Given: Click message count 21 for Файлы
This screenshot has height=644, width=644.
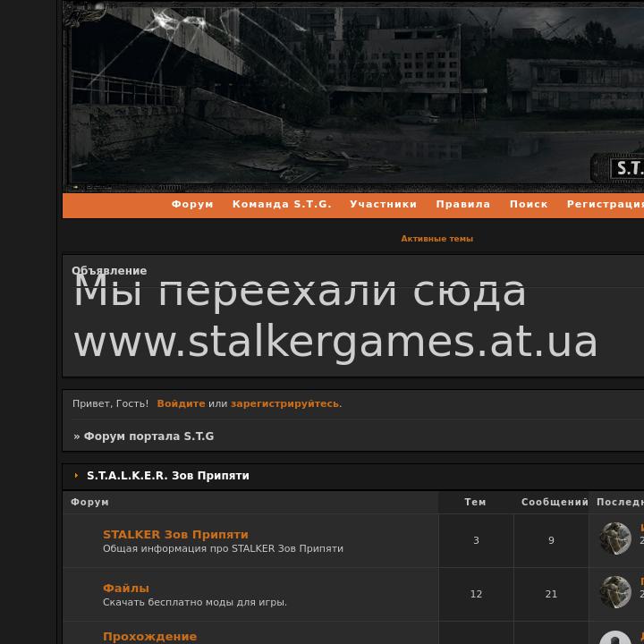Looking at the screenshot, I should [551, 594].
